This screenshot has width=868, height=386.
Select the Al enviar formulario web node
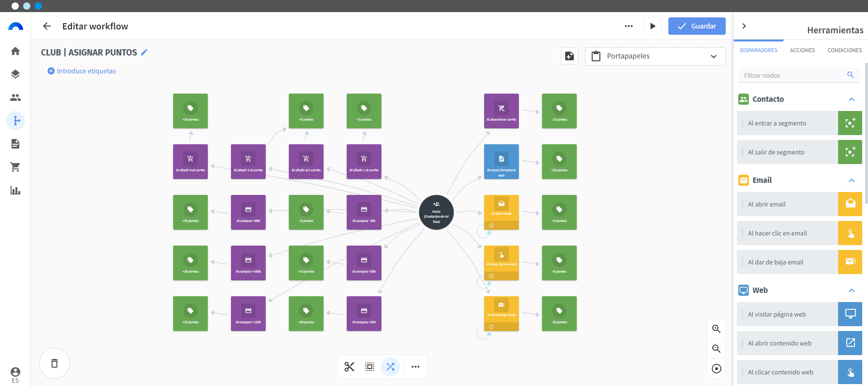pyautogui.click(x=502, y=162)
